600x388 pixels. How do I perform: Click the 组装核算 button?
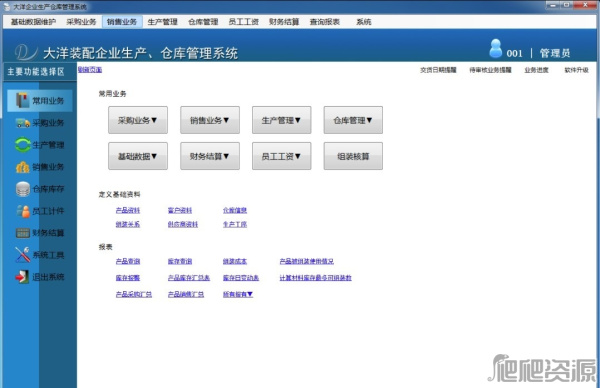[353, 156]
